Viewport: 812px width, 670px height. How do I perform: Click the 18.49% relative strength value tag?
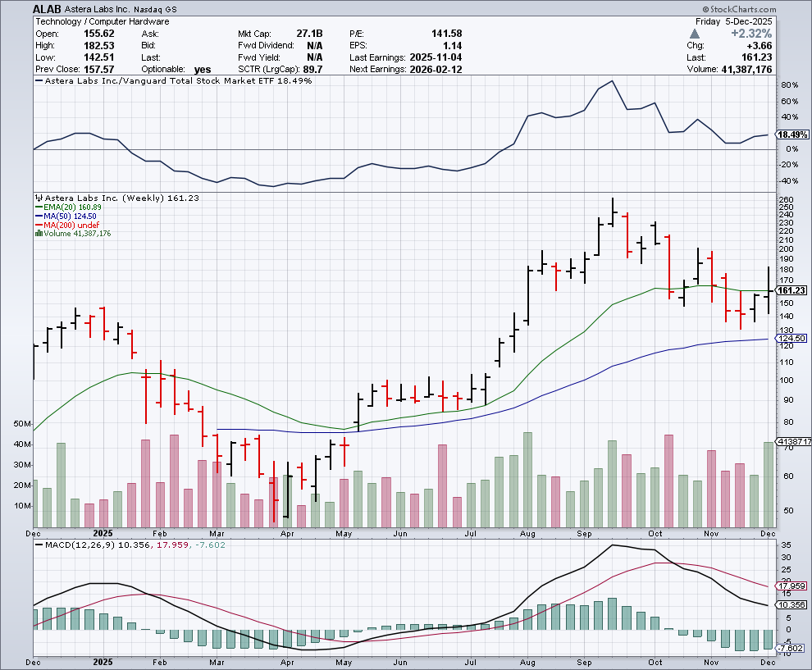(792, 134)
